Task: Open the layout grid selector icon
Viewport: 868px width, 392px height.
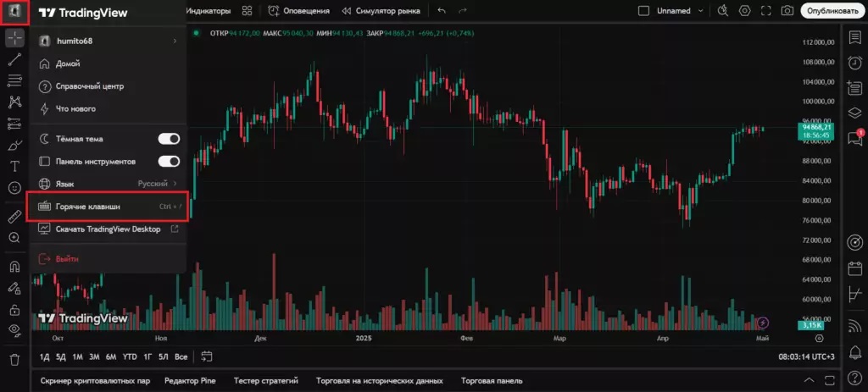Action: point(247,11)
